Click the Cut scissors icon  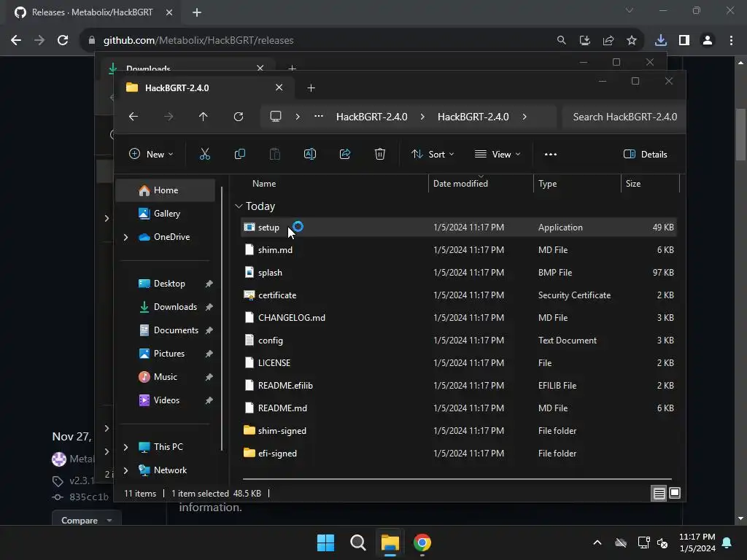204,155
